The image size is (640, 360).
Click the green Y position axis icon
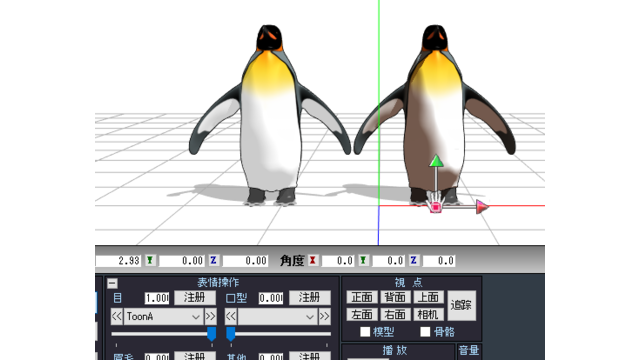[150, 260]
